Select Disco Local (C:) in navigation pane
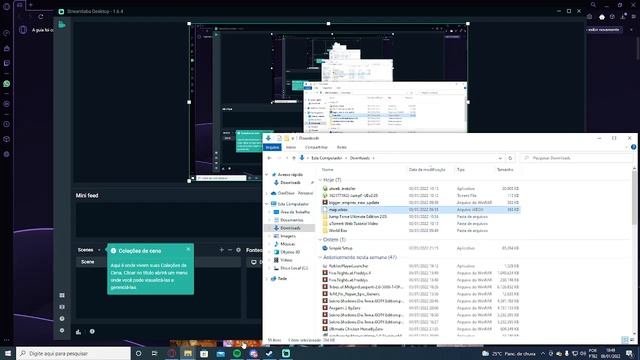640x360 pixels. tap(291, 268)
